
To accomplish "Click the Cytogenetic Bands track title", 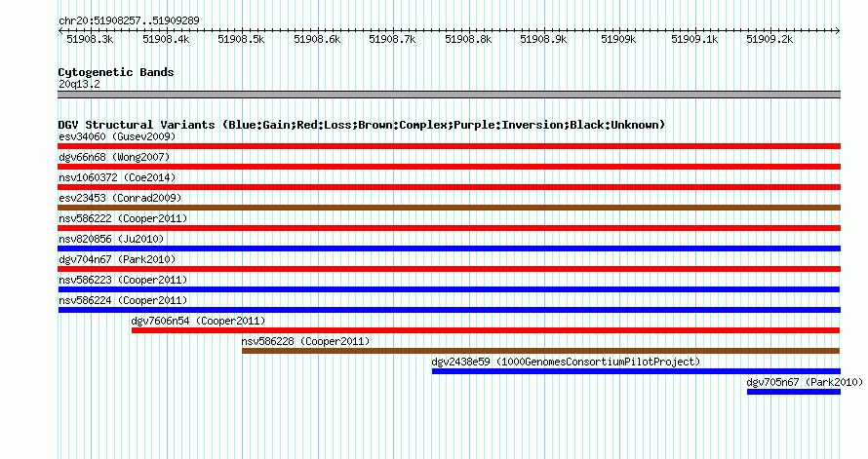I will (x=116, y=72).
